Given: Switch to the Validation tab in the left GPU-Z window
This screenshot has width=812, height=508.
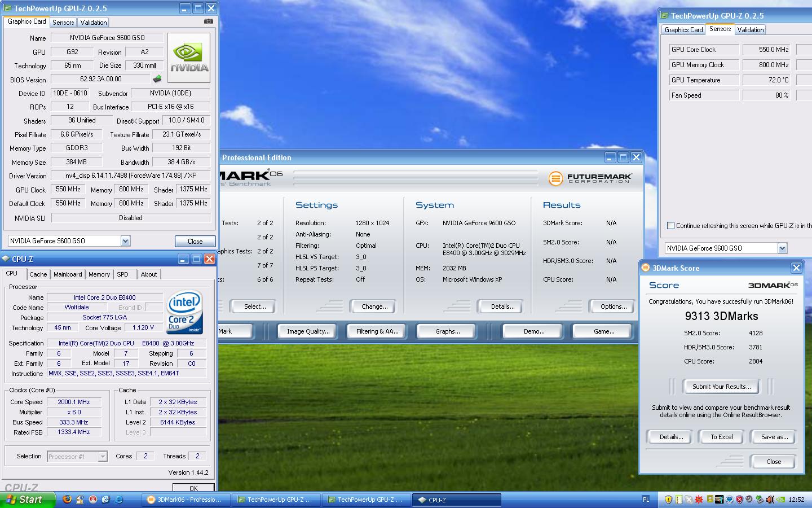Looking at the screenshot, I should tap(93, 23).
